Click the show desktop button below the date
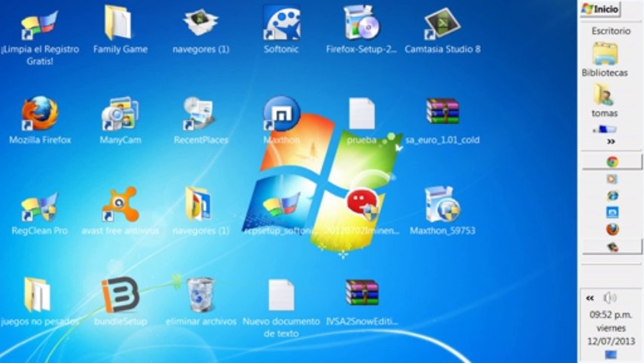Image resolution: width=644 pixels, height=363 pixels. (611, 355)
